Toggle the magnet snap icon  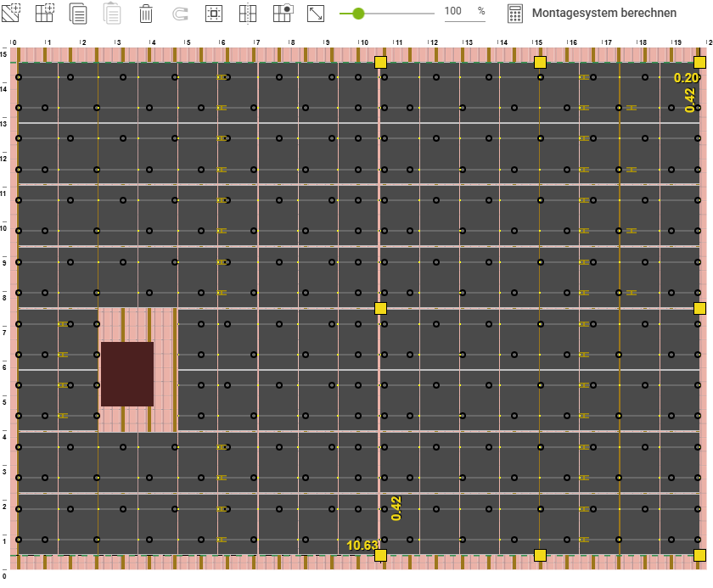click(180, 14)
